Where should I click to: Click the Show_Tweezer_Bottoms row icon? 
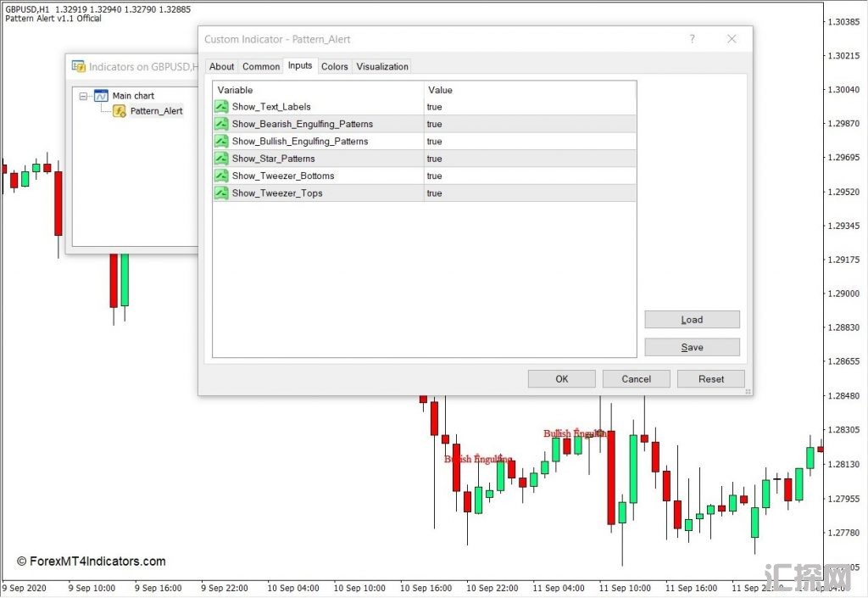pos(222,176)
